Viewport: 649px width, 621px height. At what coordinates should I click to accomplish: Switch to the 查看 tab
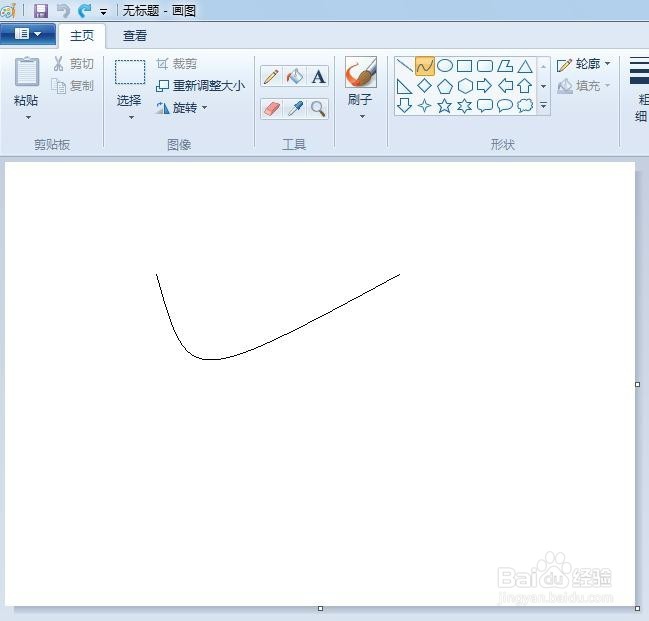coord(135,36)
